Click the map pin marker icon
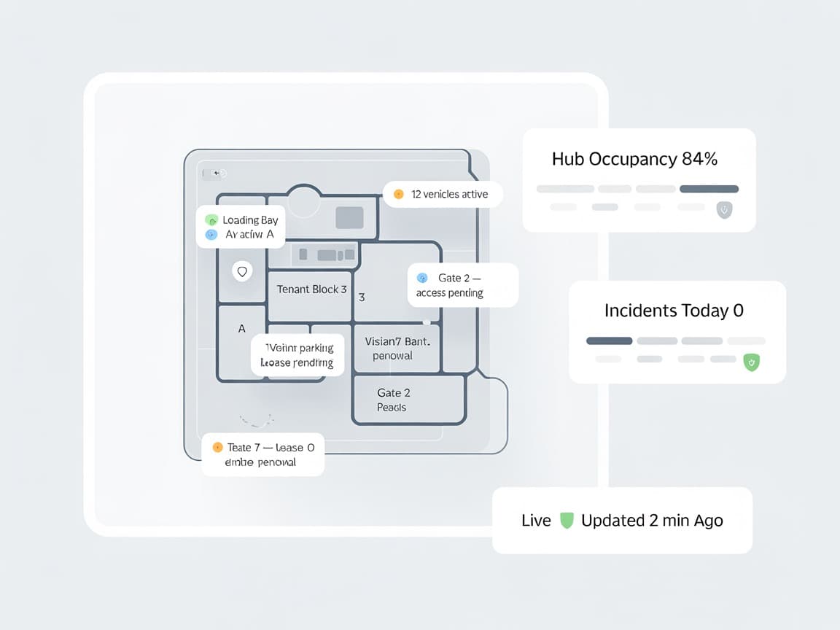Screen dimensions: 840x630 tap(242, 272)
